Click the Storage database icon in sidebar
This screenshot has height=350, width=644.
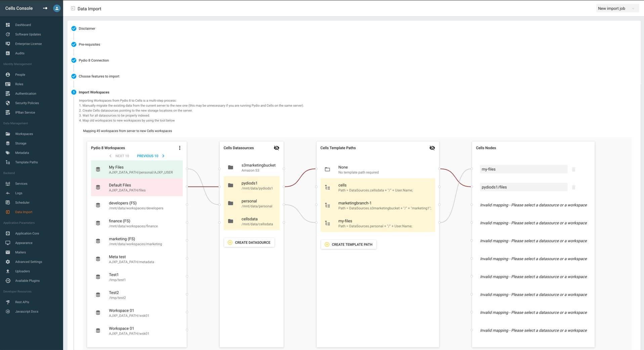pos(8,143)
